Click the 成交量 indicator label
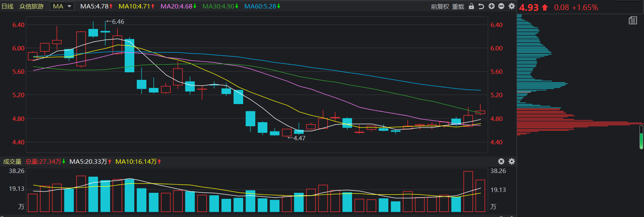This screenshot has height=217, width=644. coord(12,161)
